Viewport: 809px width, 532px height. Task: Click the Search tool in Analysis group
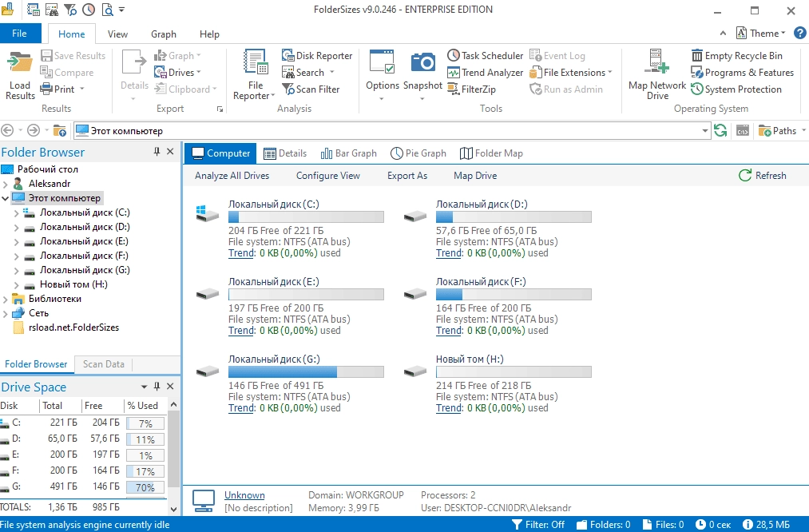click(308, 73)
